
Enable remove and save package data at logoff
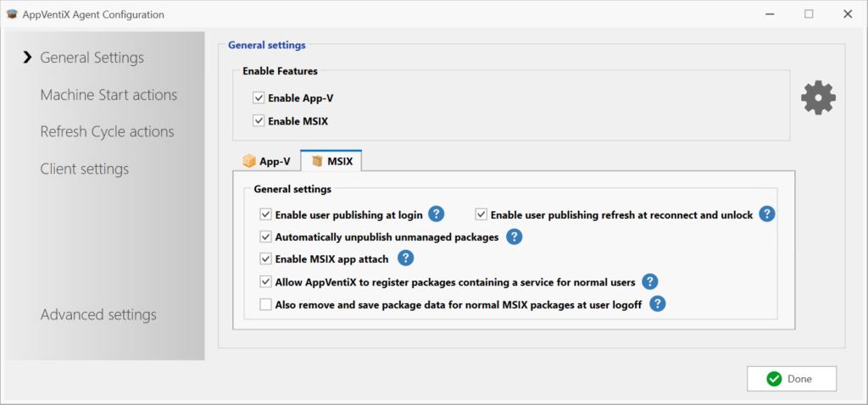point(266,304)
